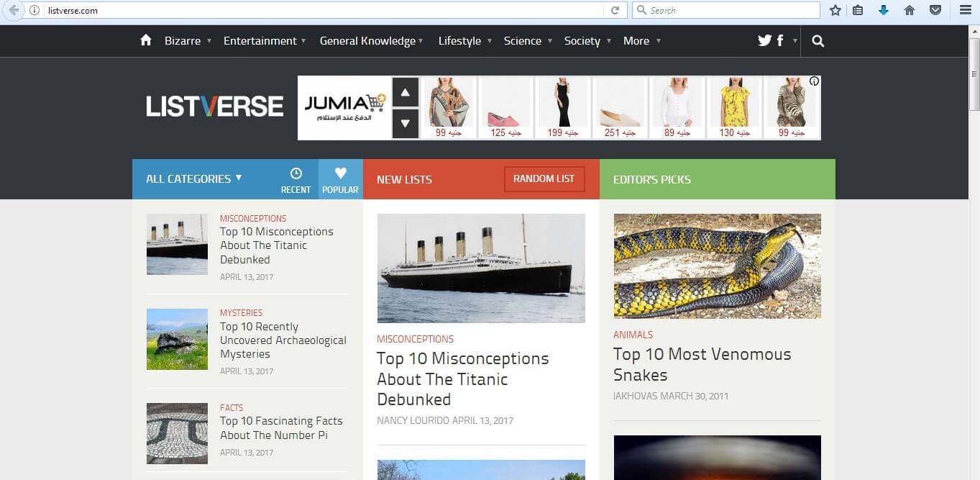Screen dimensions: 980x480
Task: Open the Science navigation menu
Action: (x=528, y=41)
